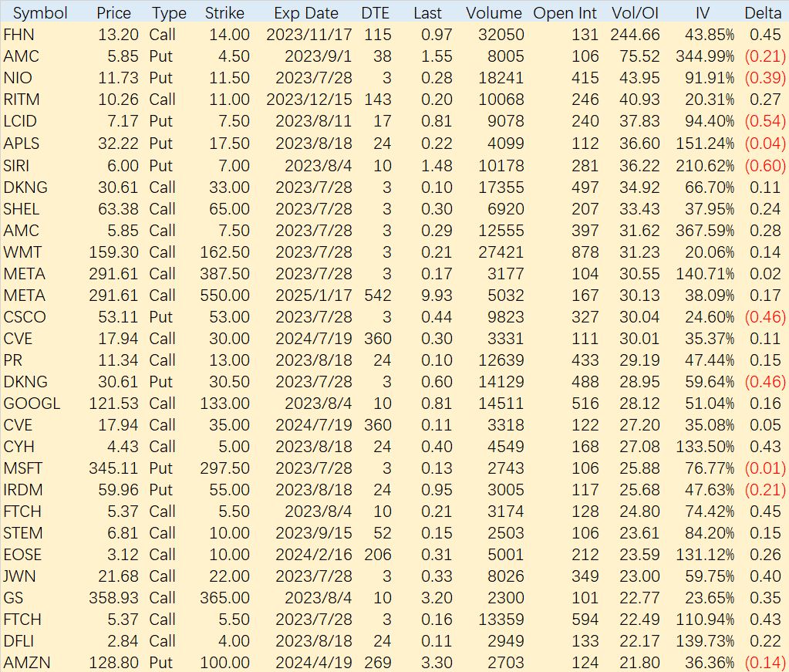Click the CYH symbol cell
Viewport: 789px width, 672px height.
click(x=19, y=447)
